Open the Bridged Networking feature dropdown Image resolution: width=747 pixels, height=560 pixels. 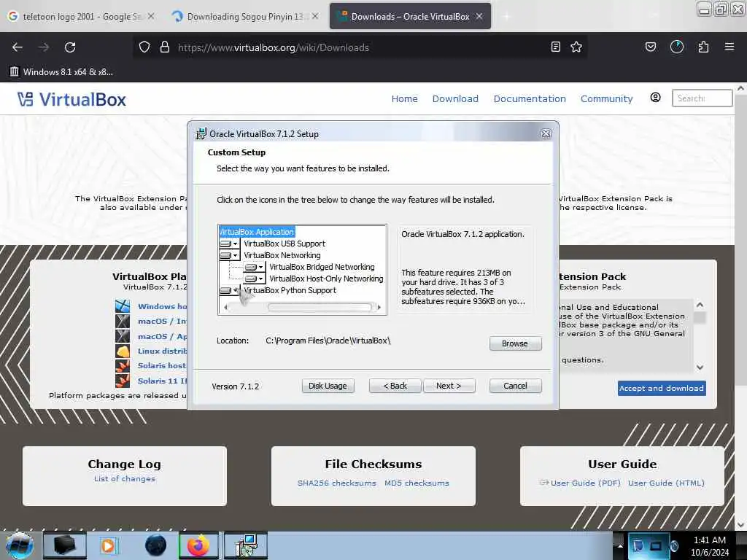tap(255, 267)
